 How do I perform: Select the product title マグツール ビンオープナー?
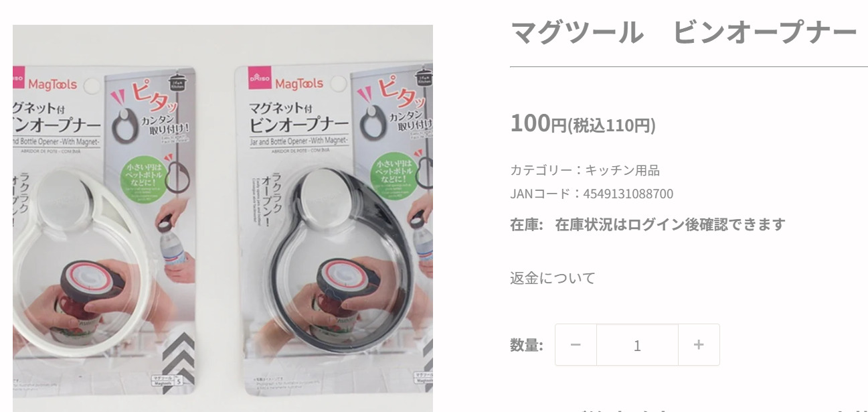(683, 32)
